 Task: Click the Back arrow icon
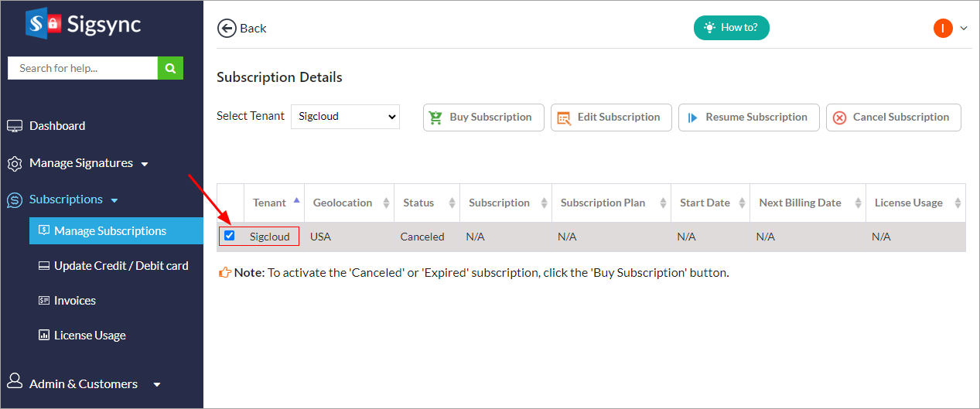point(227,29)
